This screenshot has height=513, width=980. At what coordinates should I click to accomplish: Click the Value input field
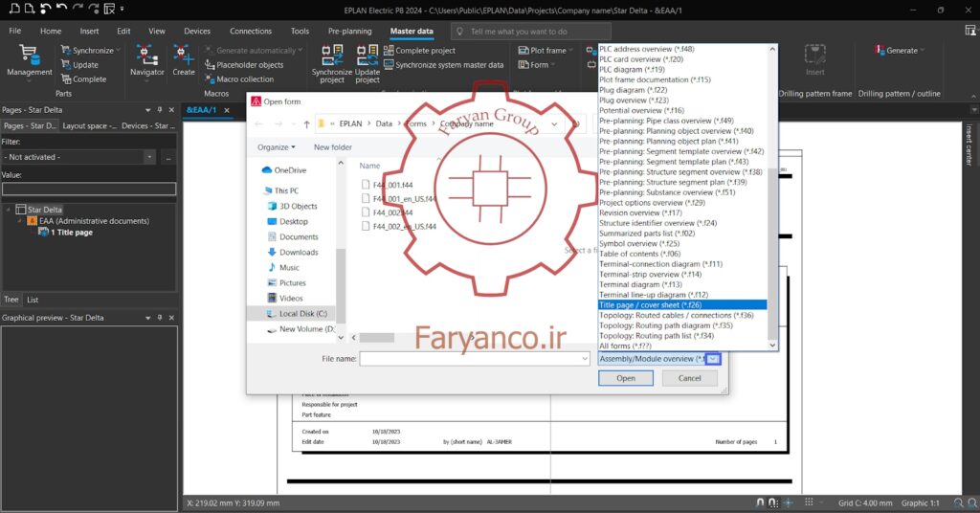(x=89, y=189)
